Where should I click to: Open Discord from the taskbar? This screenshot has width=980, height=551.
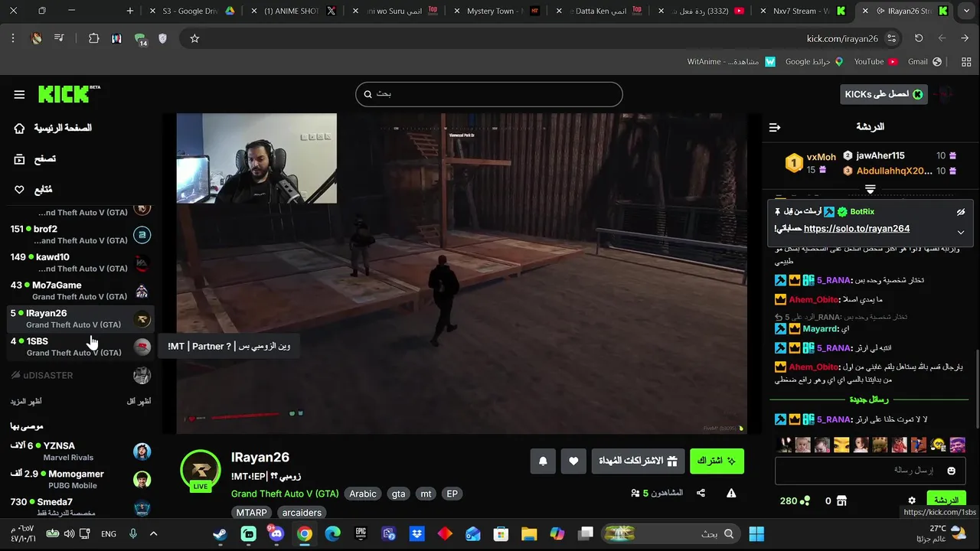[x=276, y=533]
